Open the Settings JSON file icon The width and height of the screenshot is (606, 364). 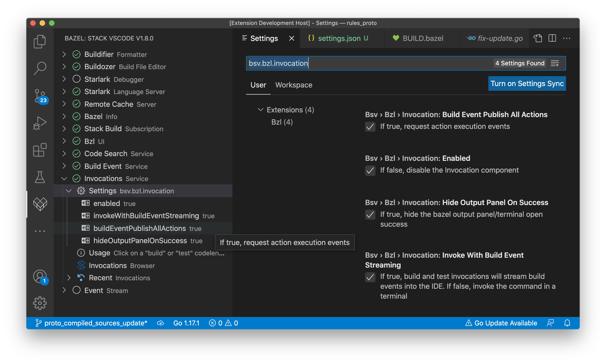click(538, 38)
